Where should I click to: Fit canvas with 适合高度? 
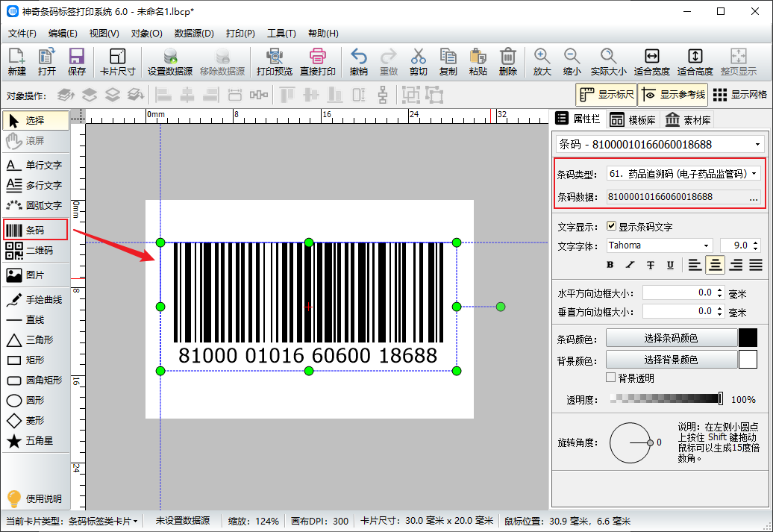tap(695, 62)
